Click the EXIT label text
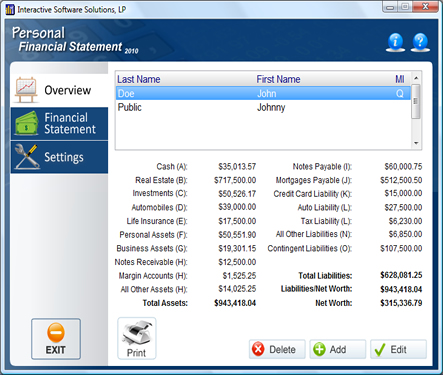The width and height of the screenshot is (443, 375). coord(56,350)
